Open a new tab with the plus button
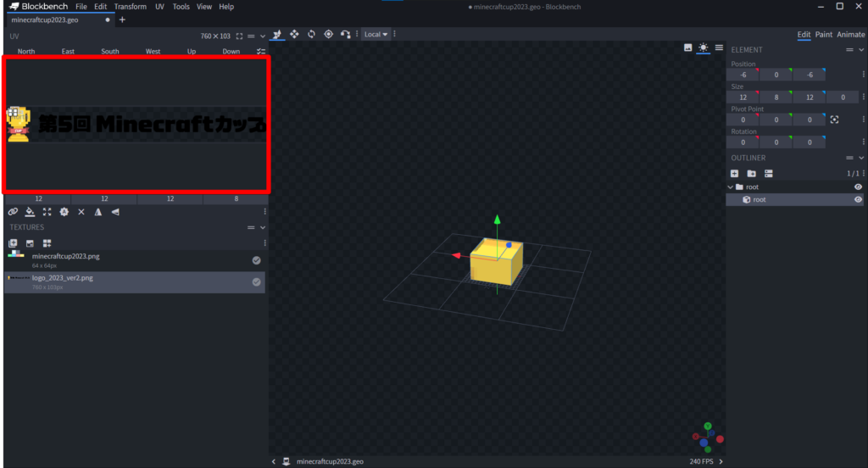Image resolution: width=868 pixels, height=468 pixels. click(122, 19)
